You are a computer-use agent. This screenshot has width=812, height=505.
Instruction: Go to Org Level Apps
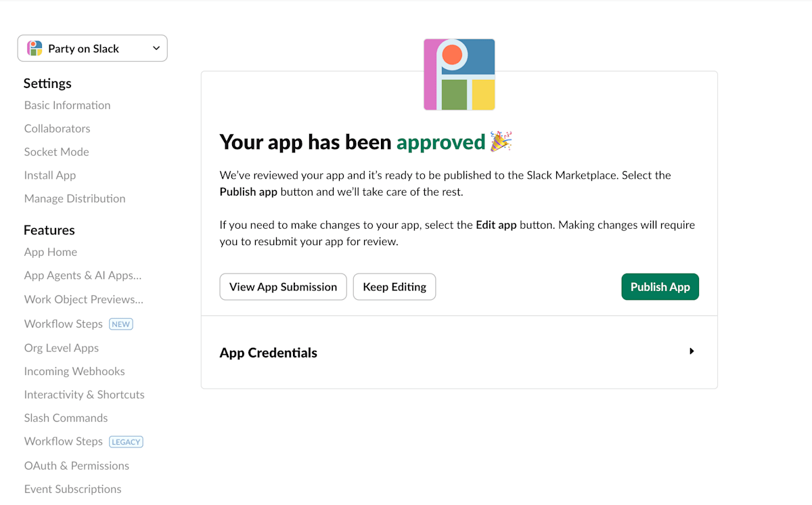[62, 348]
